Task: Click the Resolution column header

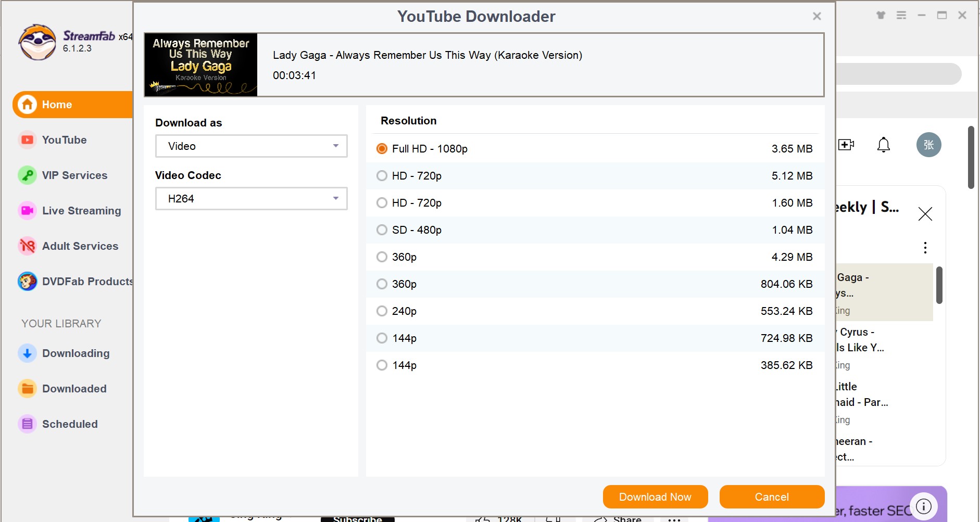Action: 409,121
